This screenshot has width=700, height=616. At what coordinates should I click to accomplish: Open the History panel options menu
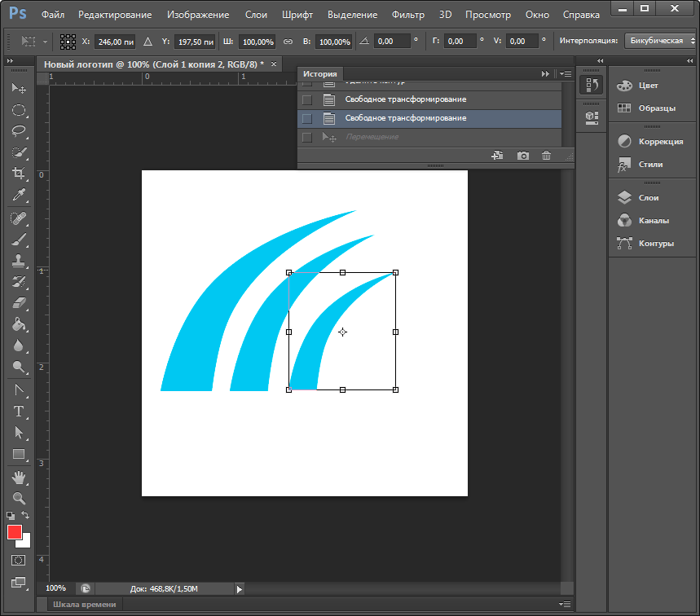coord(566,73)
